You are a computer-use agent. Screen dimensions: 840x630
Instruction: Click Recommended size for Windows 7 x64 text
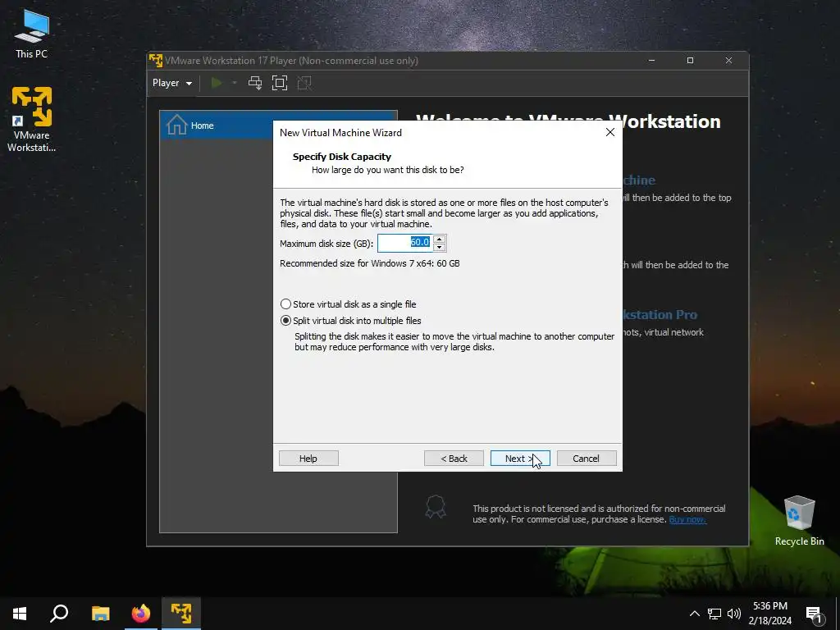(370, 263)
